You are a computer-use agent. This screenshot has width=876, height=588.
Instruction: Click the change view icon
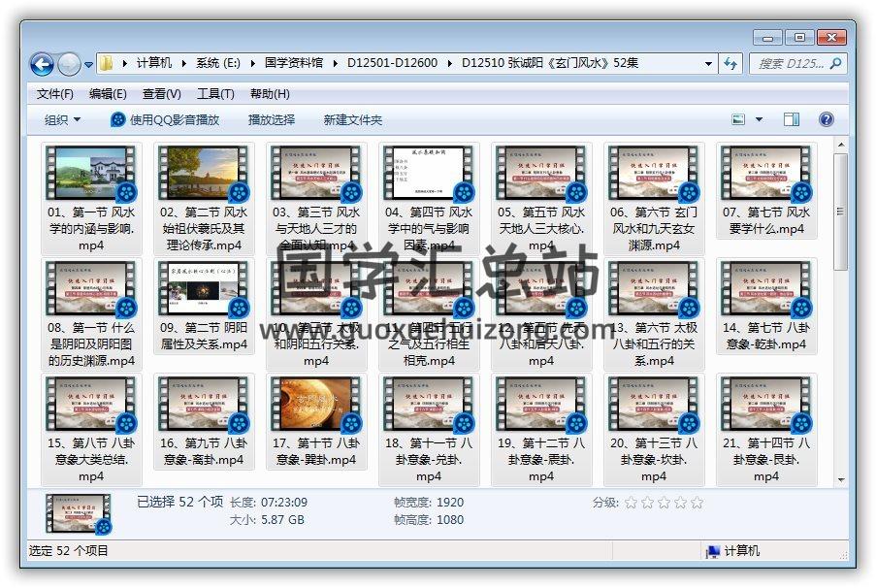(x=739, y=119)
